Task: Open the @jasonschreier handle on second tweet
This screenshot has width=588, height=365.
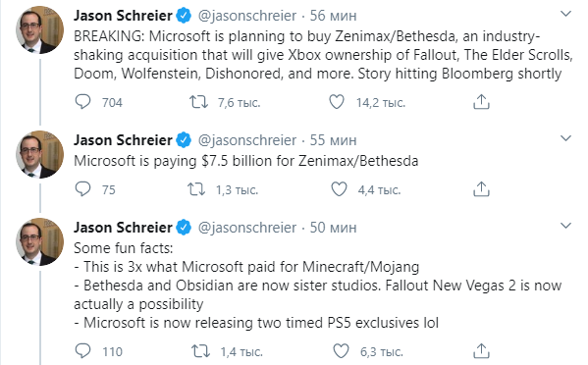Action: pyautogui.click(x=247, y=140)
